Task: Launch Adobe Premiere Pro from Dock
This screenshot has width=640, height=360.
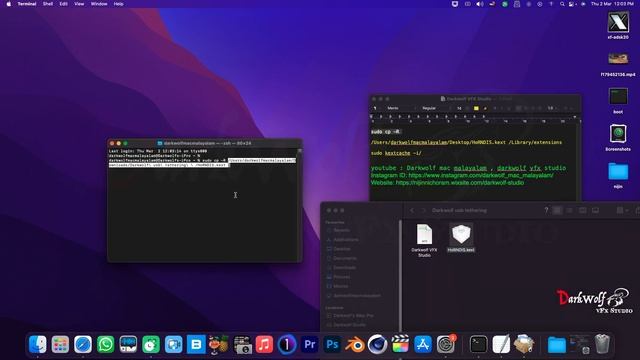Action: click(x=309, y=344)
